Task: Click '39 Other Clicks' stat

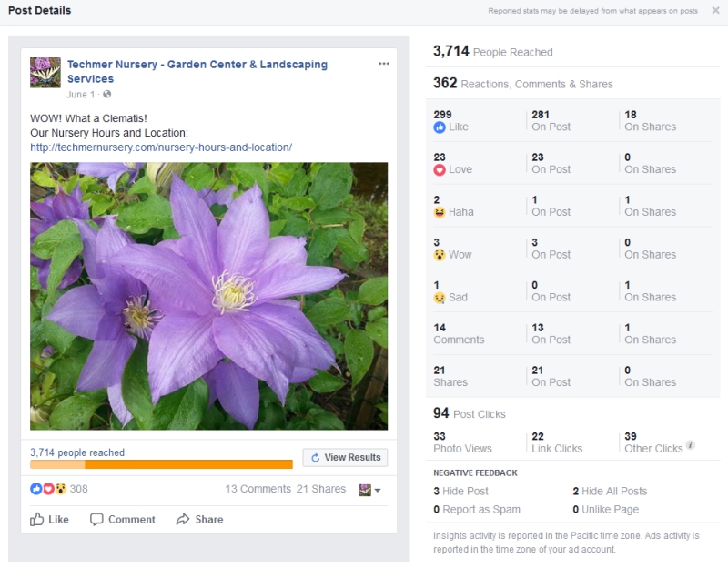Action: click(653, 442)
